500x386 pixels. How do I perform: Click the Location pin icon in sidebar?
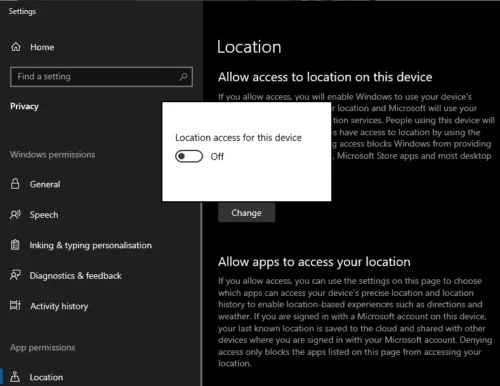point(15,377)
